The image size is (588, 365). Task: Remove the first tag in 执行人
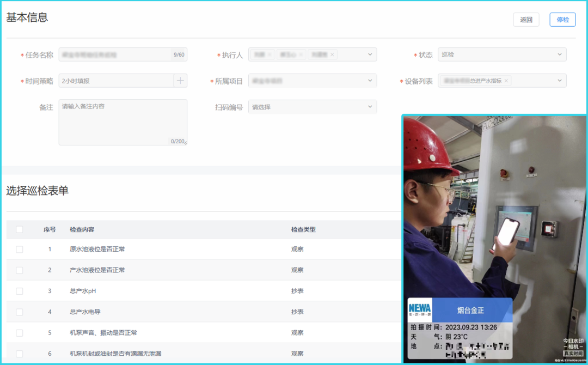[269, 54]
